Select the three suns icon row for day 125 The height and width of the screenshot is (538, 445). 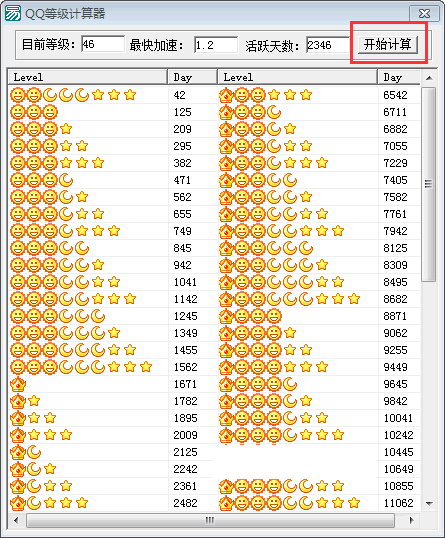click(34, 112)
